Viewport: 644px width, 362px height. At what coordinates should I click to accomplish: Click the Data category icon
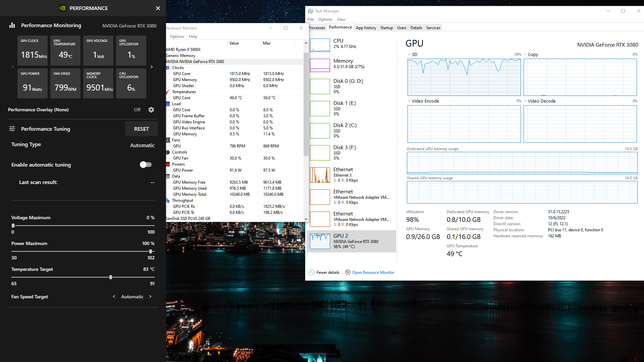[168, 176]
